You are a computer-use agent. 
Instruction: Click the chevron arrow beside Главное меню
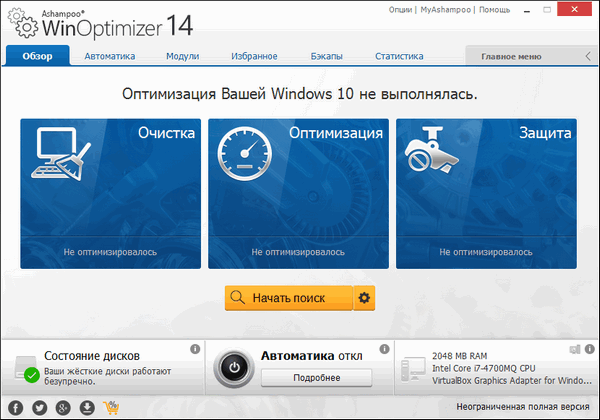point(588,56)
